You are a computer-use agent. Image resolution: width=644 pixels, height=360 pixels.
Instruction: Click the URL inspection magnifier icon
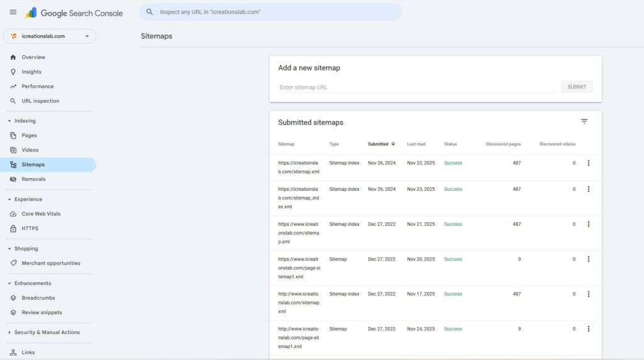[13, 101]
